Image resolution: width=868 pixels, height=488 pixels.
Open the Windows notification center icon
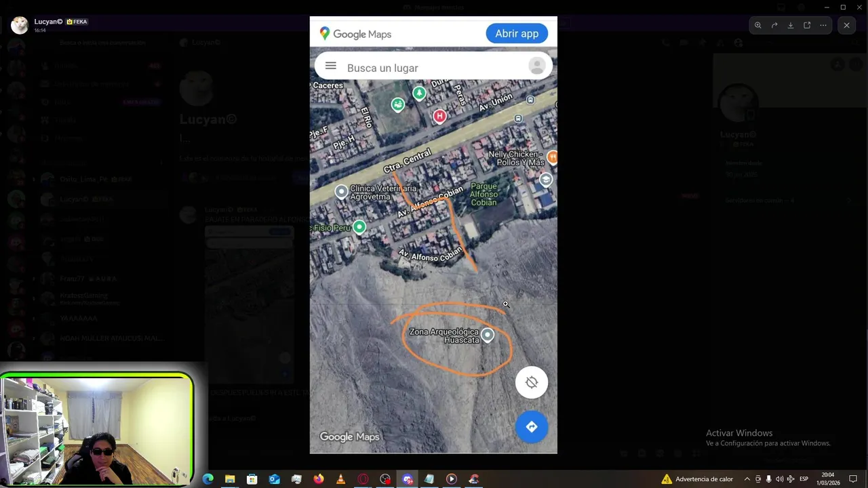point(853,479)
